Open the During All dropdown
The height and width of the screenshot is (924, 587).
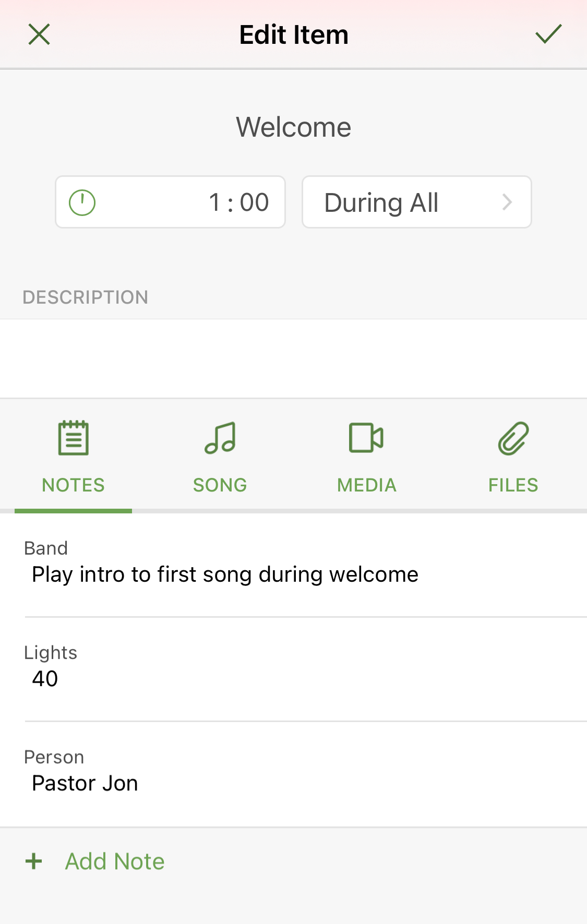pyautogui.click(x=417, y=202)
